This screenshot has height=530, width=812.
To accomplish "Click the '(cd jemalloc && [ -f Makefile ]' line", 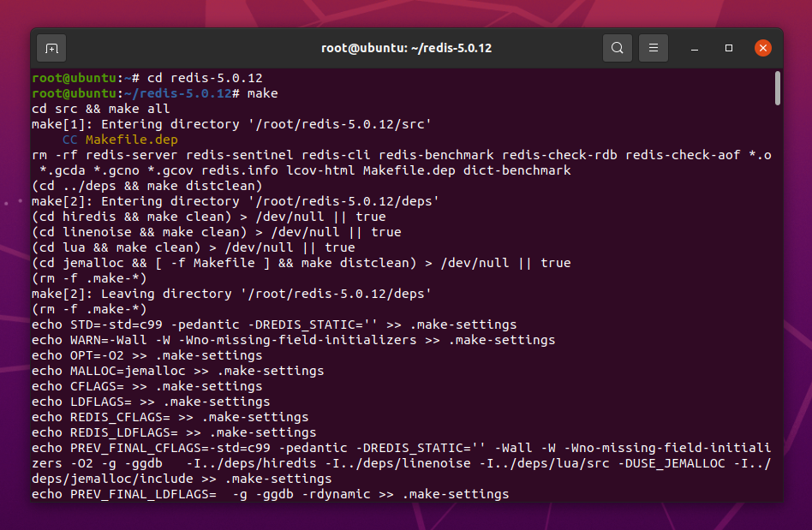I will (x=302, y=263).
